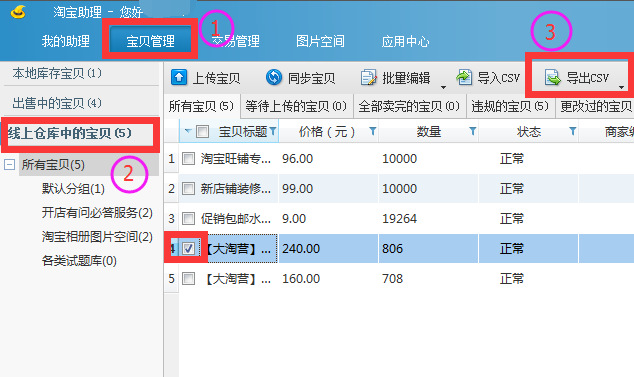
Task: Click the Taobao Assistant logo icon
Action: 19,12
